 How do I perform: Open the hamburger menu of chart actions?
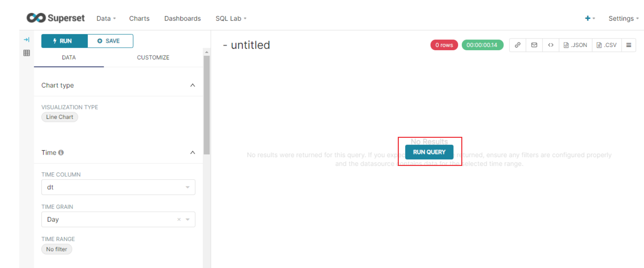(x=629, y=45)
